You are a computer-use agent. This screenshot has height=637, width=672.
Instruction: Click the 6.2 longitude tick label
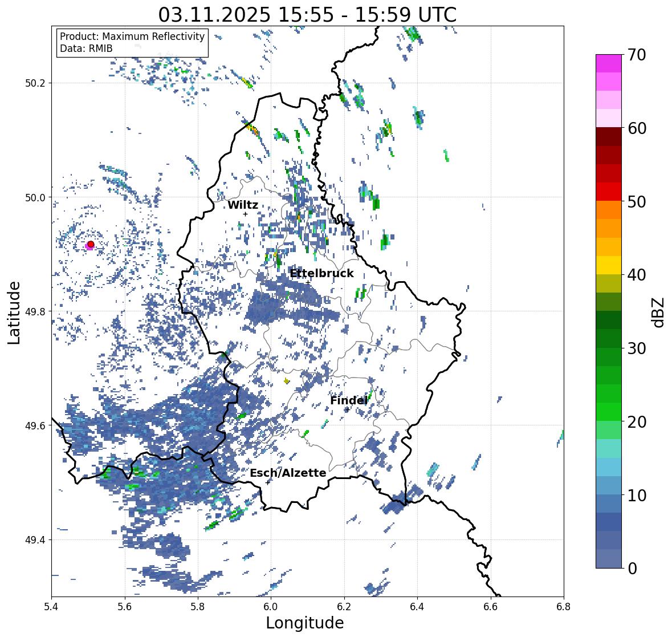tap(344, 607)
